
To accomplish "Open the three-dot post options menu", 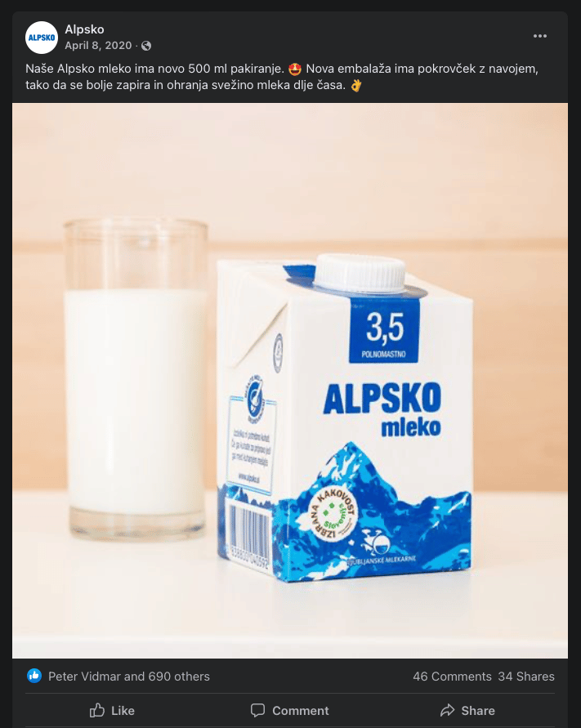I will (x=539, y=36).
